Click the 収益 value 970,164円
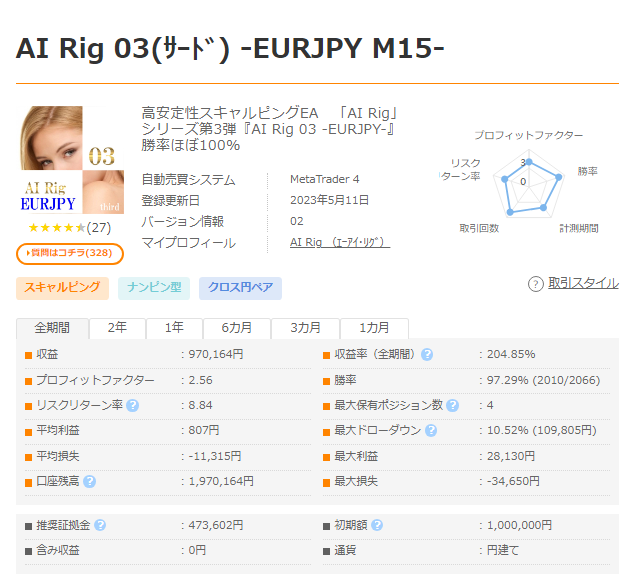This screenshot has width=638, height=581. tap(216, 354)
